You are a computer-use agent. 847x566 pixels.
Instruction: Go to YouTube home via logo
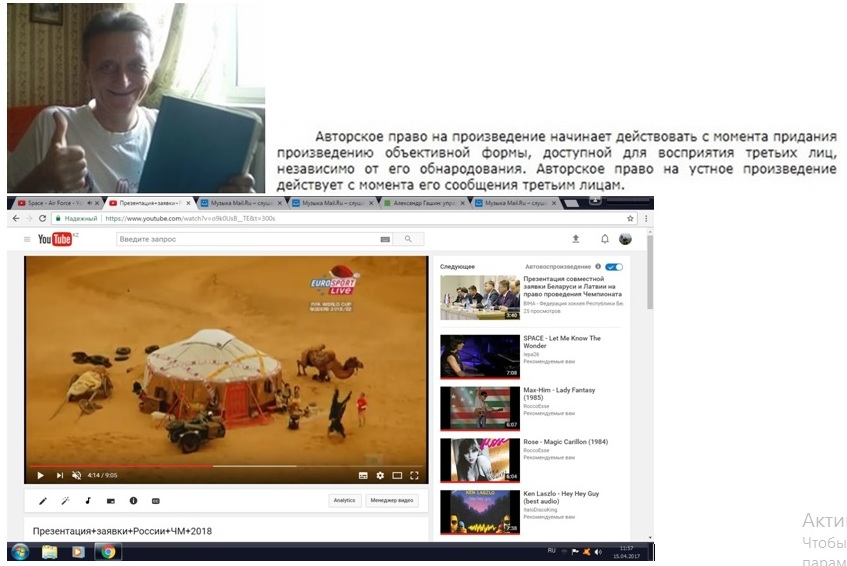coord(55,239)
